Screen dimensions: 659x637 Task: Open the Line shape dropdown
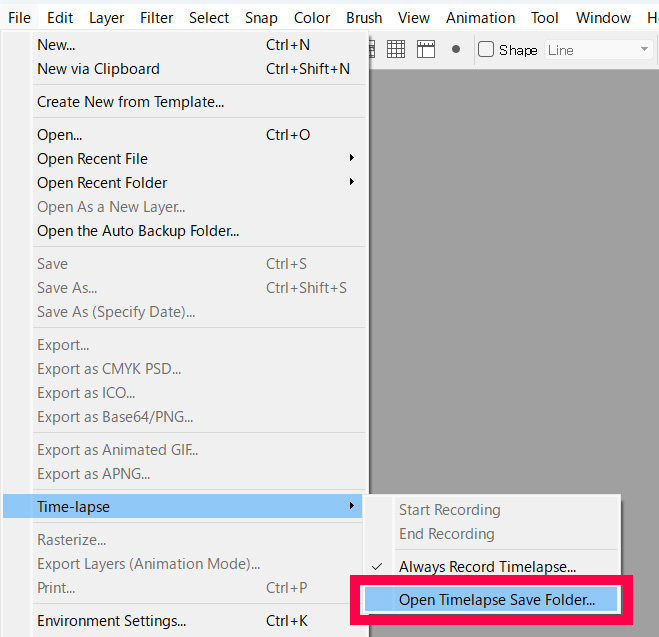599,50
